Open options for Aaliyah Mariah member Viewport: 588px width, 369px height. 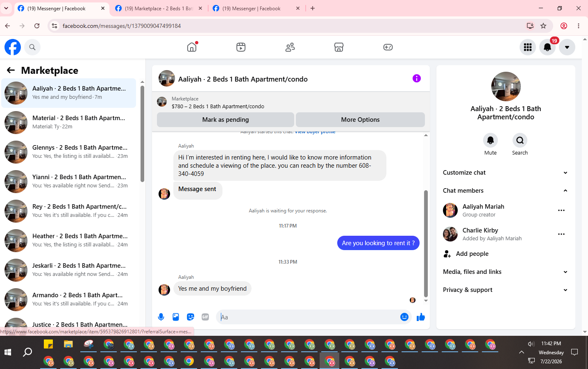(x=561, y=210)
